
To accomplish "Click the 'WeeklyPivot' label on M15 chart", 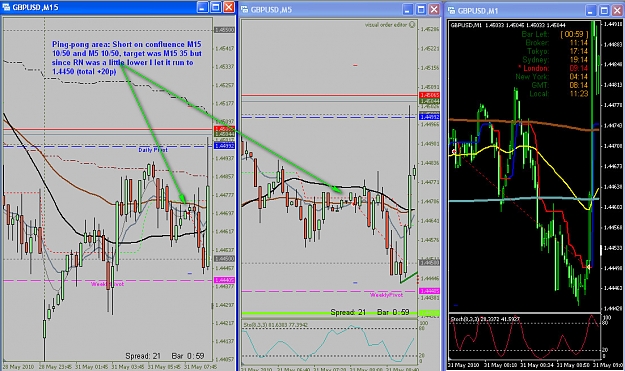I will [x=107, y=284].
